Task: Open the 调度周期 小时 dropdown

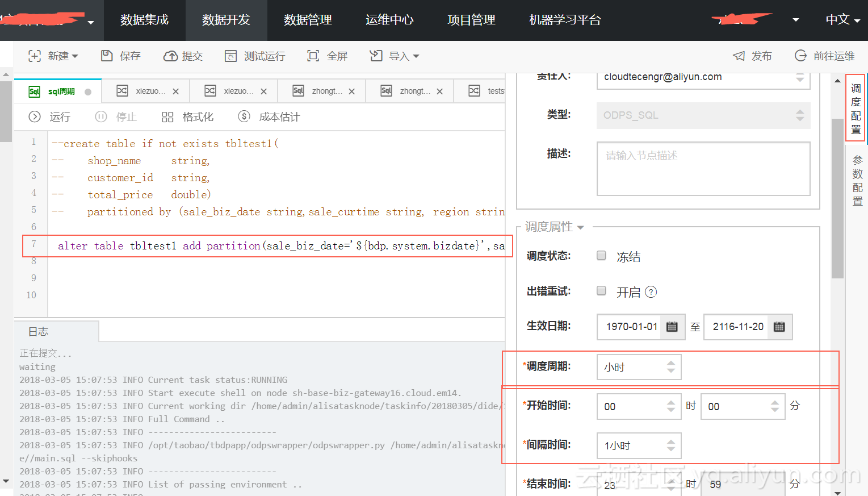Action: pos(639,367)
